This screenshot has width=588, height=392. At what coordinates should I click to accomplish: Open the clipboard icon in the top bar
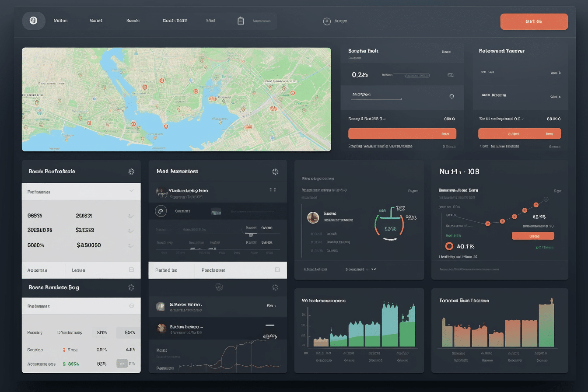click(241, 21)
